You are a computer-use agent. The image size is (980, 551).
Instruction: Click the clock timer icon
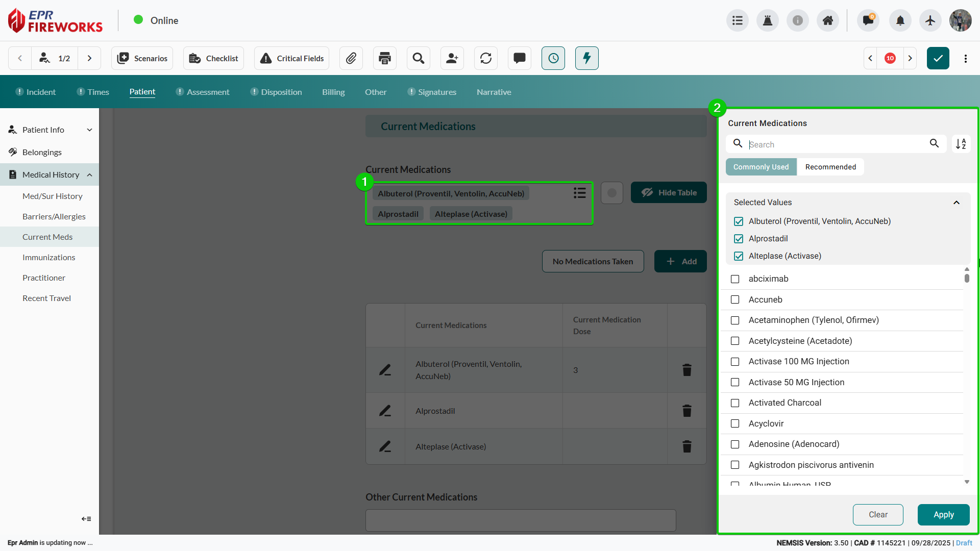pyautogui.click(x=553, y=58)
